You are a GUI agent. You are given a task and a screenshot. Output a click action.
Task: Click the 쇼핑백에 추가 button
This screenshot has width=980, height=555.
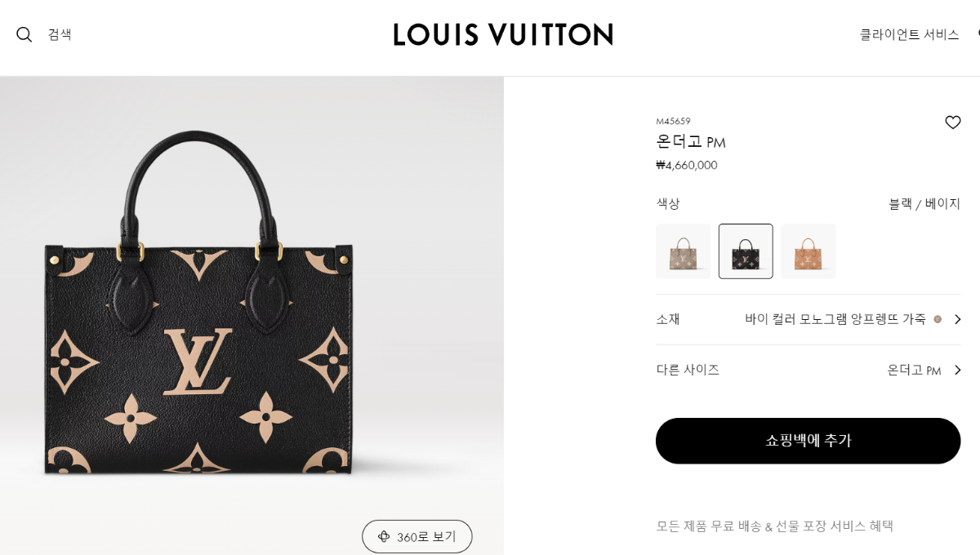(x=808, y=441)
